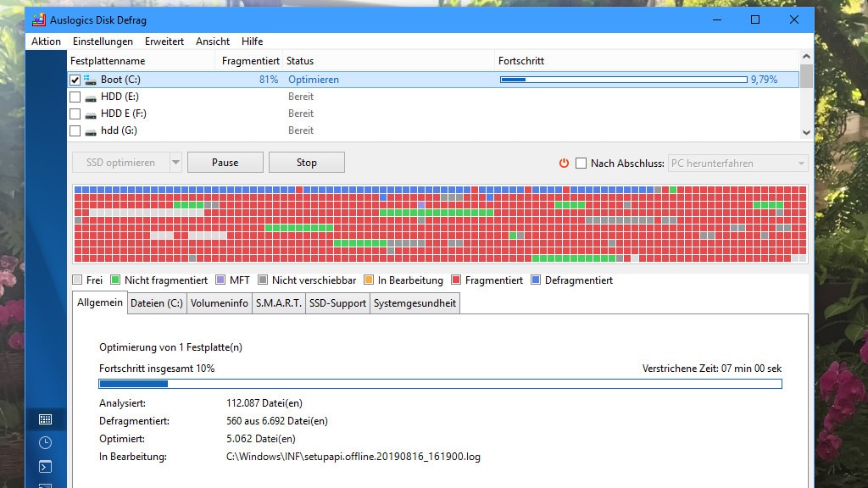The height and width of the screenshot is (488, 868).
Task: Switch to the Dateien (C:) tab
Action: [157, 303]
